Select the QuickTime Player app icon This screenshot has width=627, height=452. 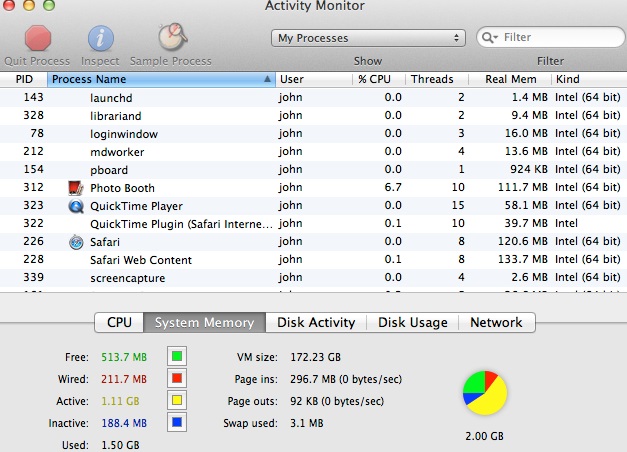(76, 206)
